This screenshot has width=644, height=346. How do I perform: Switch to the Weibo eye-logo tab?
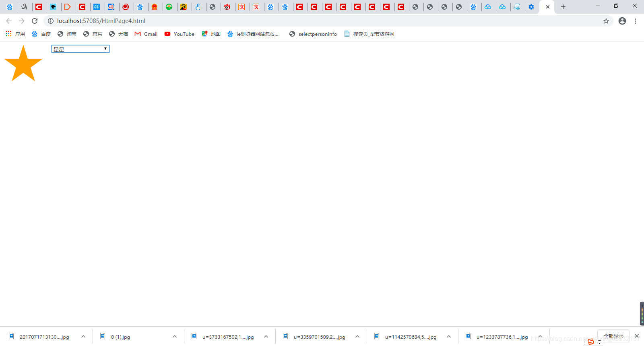[x=227, y=7]
